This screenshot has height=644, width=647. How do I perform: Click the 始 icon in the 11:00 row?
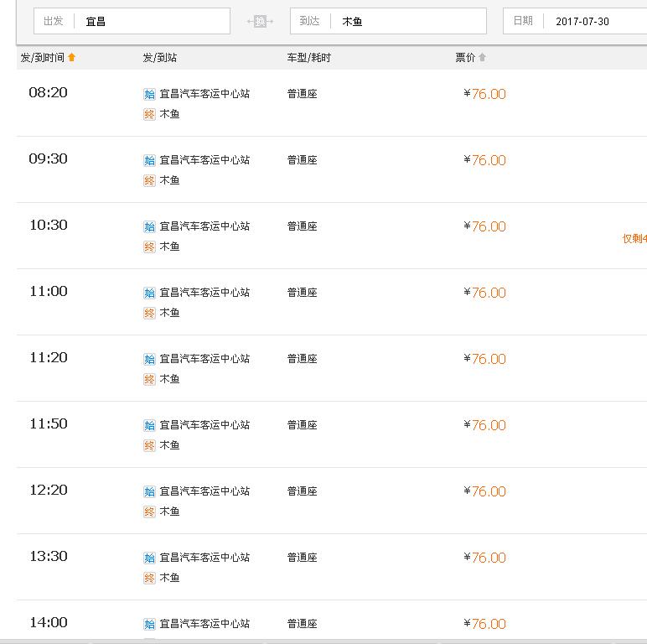coord(149,293)
